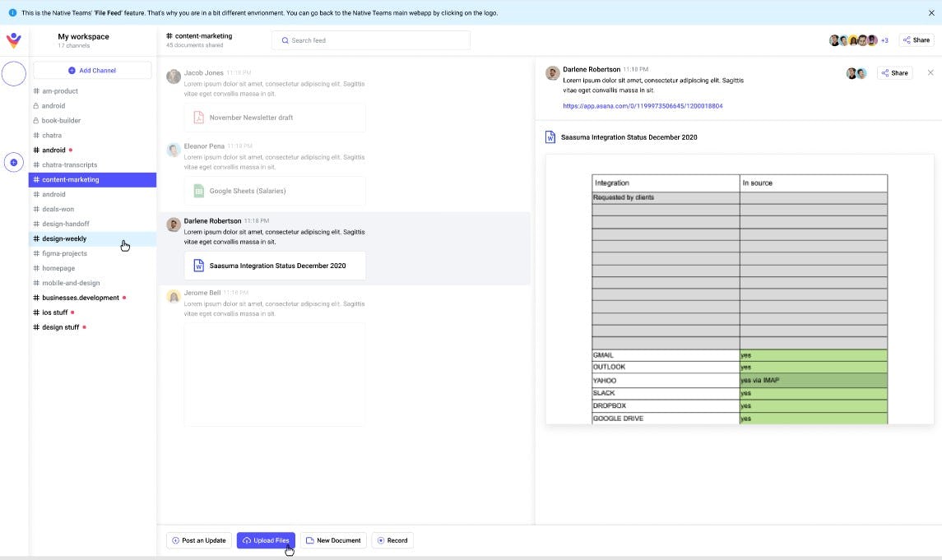The width and height of the screenshot is (942, 560).
Task: Dismiss the File Feed info banner
Action: pyautogui.click(x=932, y=13)
